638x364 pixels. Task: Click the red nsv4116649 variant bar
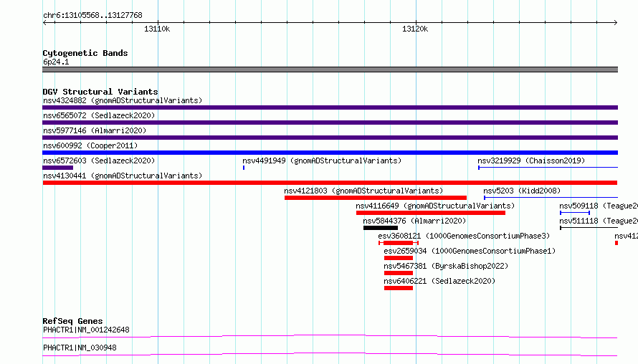point(431,213)
